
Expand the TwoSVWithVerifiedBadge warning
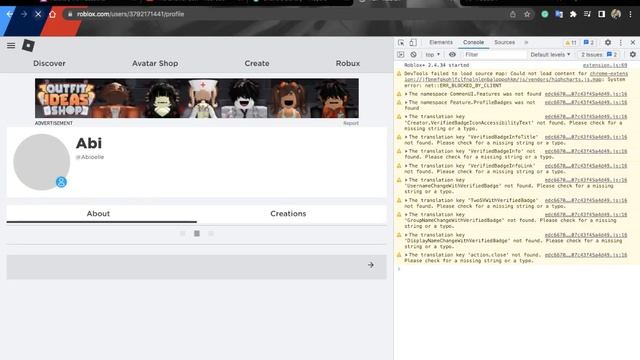(406, 200)
